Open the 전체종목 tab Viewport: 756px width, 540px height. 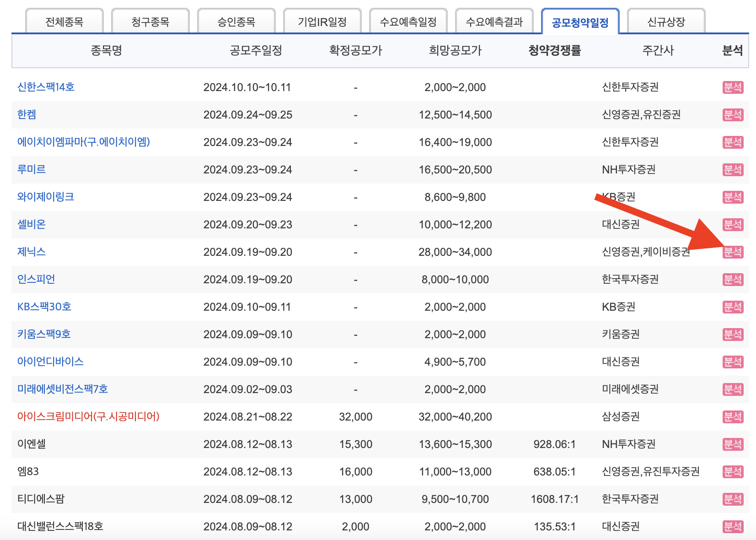click(x=64, y=22)
